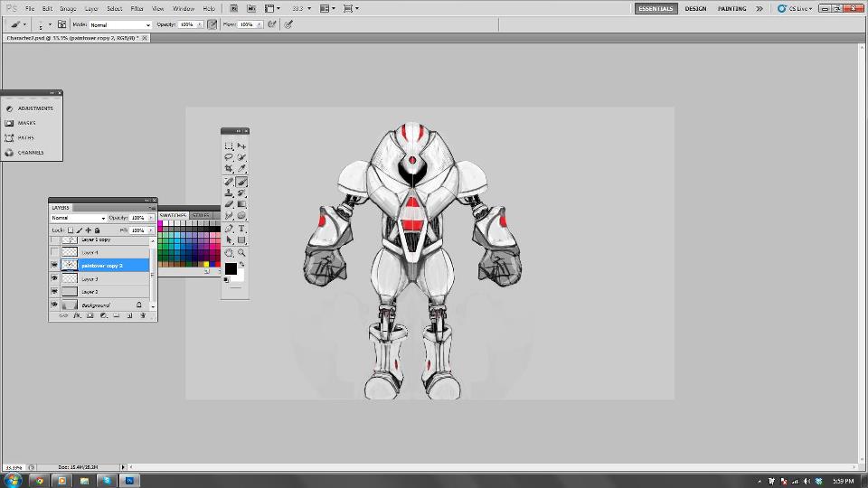Open the Filter menu
Screen dimensions: 868x488
tap(137, 8)
